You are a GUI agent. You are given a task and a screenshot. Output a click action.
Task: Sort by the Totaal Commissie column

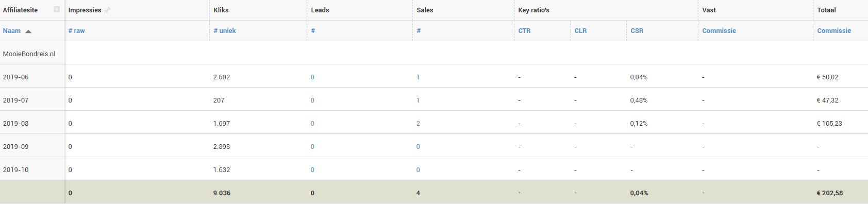(x=834, y=31)
